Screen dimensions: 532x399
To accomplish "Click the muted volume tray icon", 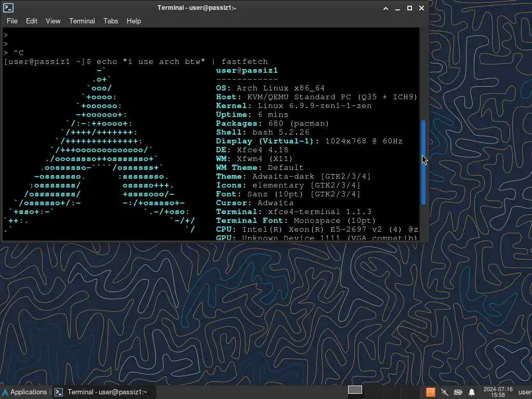I will (x=445, y=393).
